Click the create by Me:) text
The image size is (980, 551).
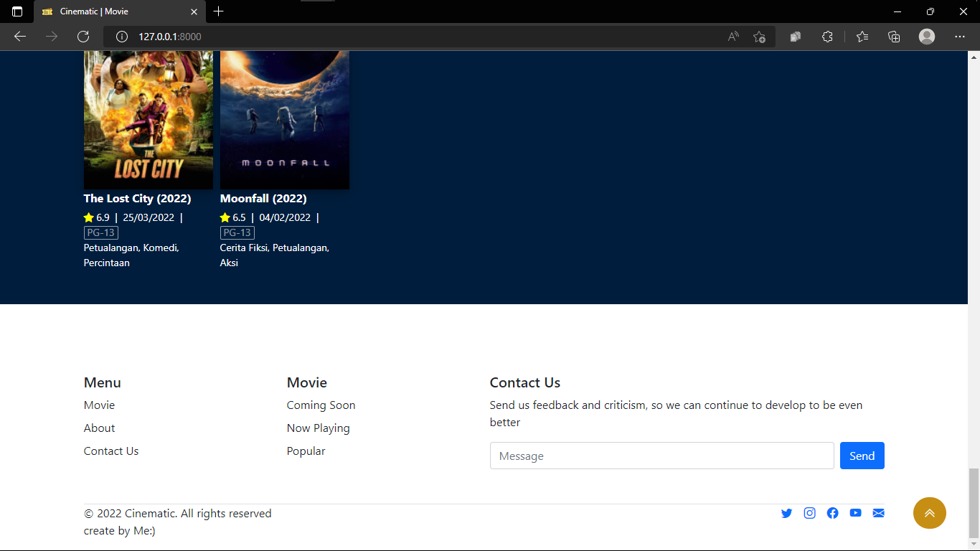(120, 530)
